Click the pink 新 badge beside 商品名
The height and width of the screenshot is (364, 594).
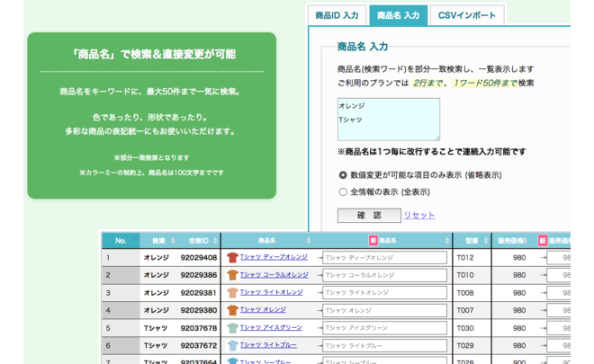(x=373, y=241)
